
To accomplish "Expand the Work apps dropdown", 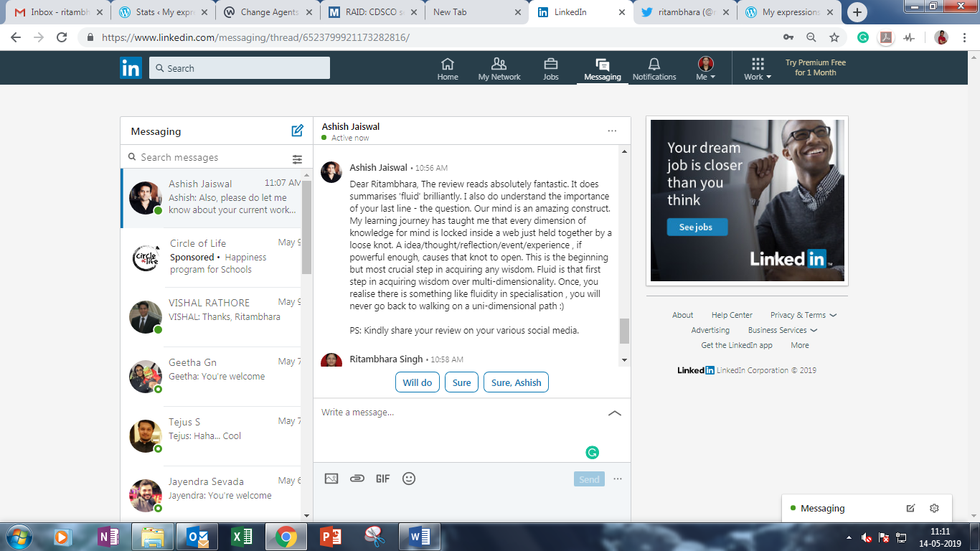I will (x=758, y=69).
